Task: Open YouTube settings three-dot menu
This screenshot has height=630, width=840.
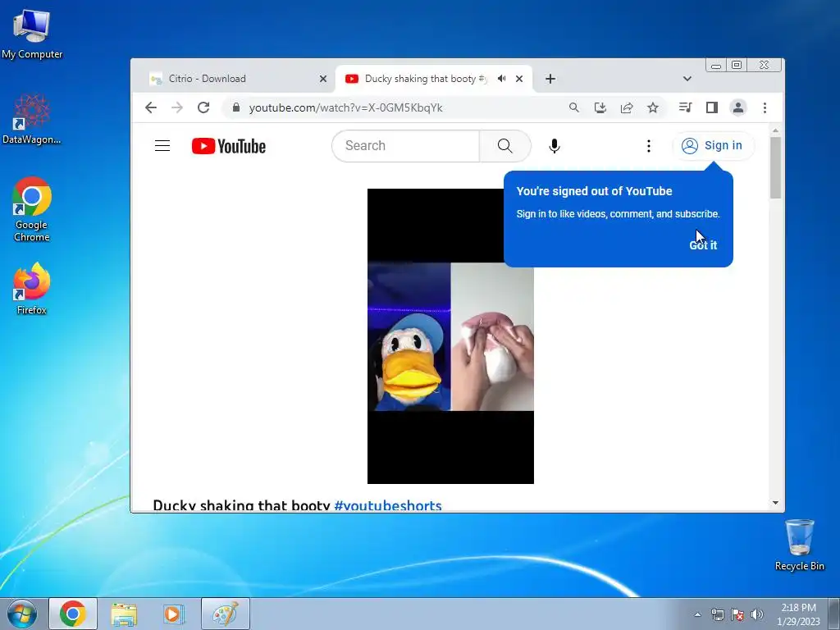Action: coord(648,146)
